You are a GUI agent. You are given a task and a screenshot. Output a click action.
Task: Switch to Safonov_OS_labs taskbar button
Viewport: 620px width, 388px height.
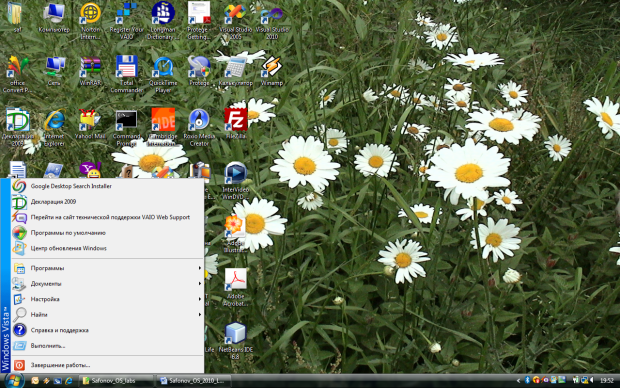[116, 380]
